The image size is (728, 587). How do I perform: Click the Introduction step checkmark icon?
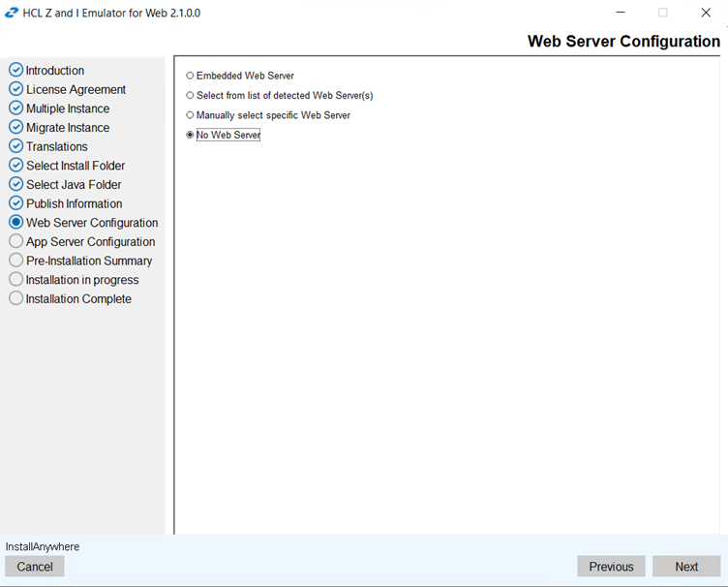pyautogui.click(x=15, y=70)
